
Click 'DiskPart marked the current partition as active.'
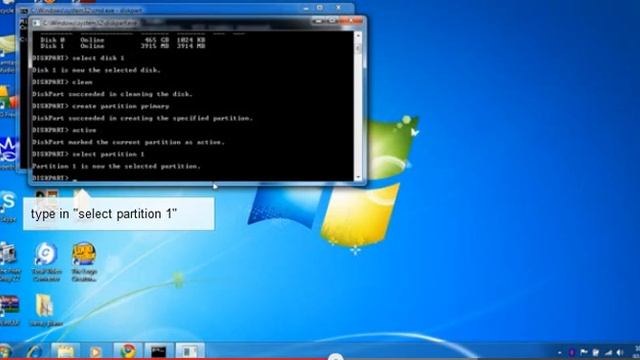[x=128, y=142]
